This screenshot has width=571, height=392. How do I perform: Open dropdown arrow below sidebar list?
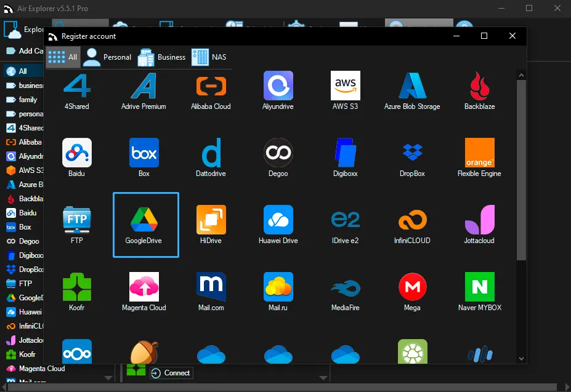click(x=108, y=378)
